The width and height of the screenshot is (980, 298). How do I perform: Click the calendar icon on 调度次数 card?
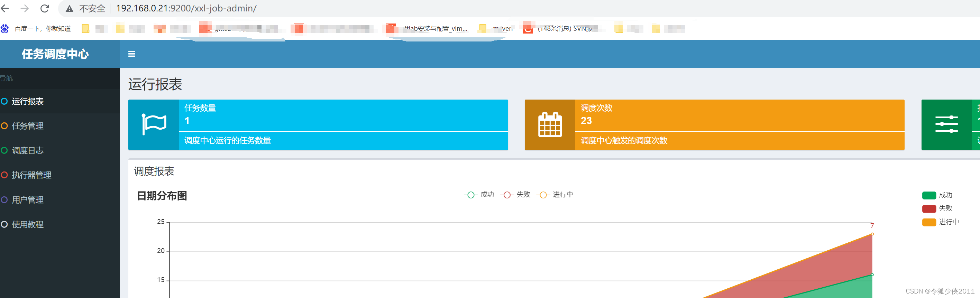pos(550,124)
